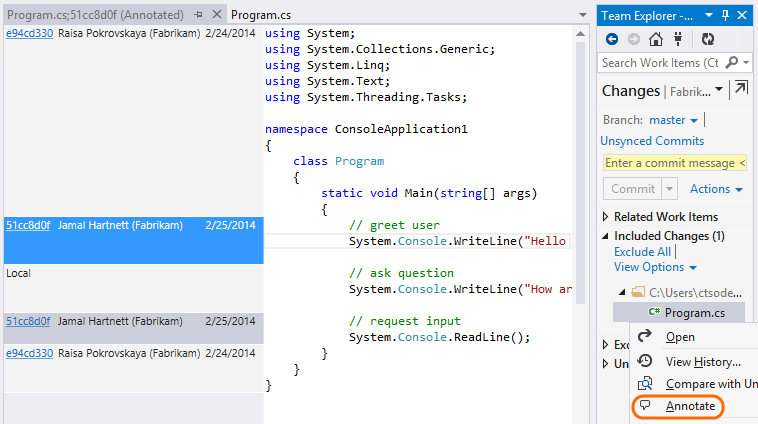Choose Compare with Unmodified menu entry
758x424 pixels.
click(712, 384)
